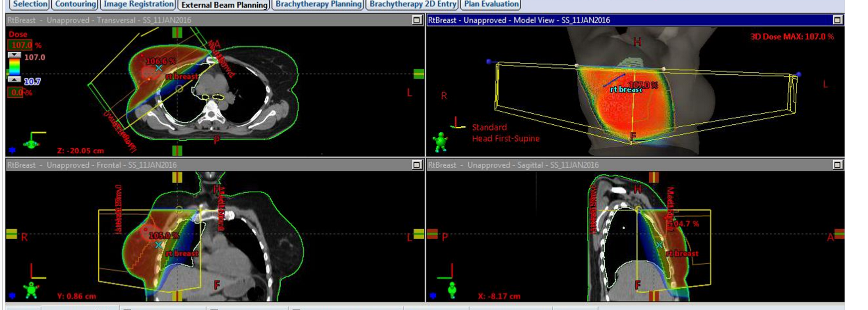
Task: Click the Transversal right-edge green plane marker
Action: (x=419, y=74)
